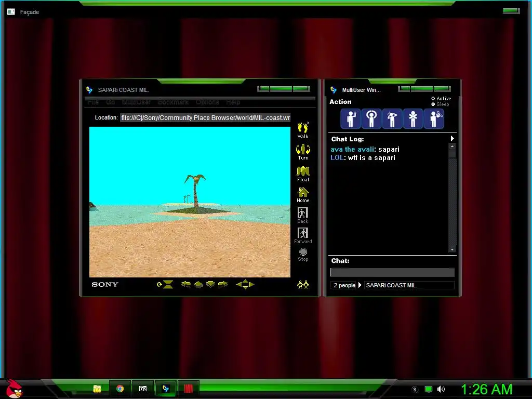Viewport: 532px width, 399px height.
Task: Open 7-Zip from the taskbar
Action: click(143, 389)
